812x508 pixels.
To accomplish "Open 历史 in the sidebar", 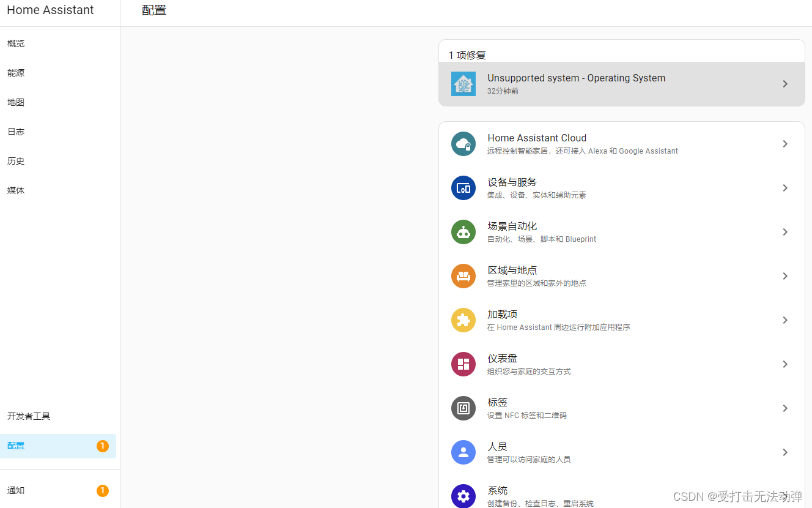I will click(58, 161).
